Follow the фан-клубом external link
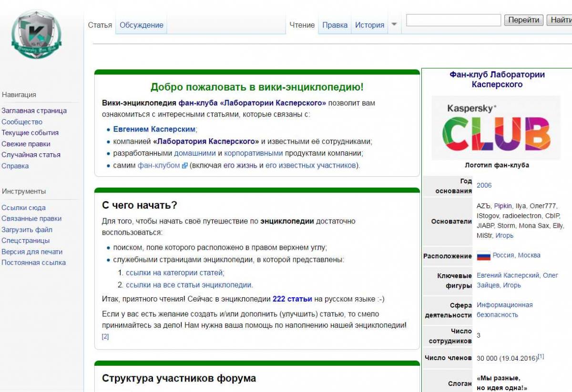This screenshot has height=392, width=572. pos(159,166)
